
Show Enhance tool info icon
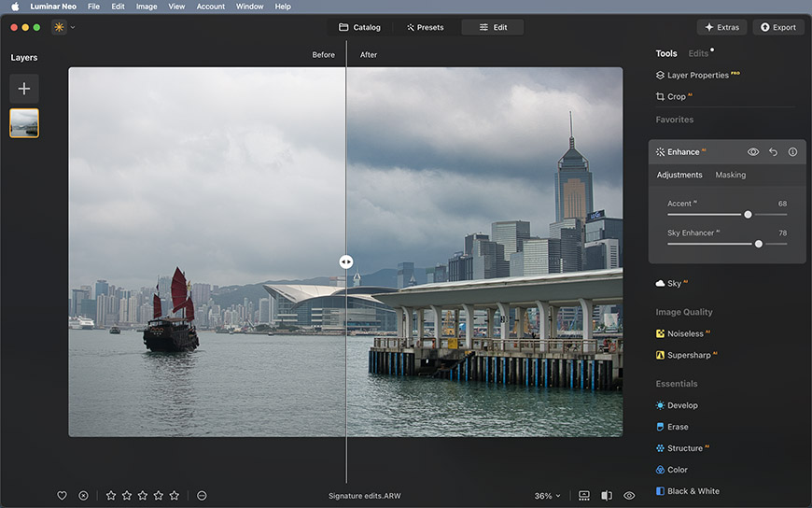point(792,152)
